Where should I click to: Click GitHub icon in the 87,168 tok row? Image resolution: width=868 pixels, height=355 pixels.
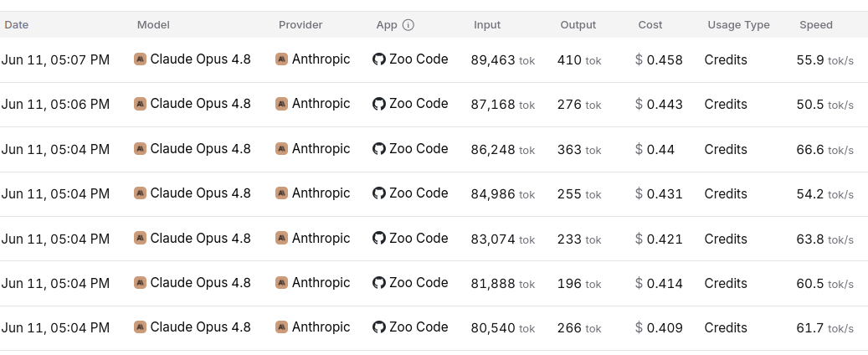378,104
